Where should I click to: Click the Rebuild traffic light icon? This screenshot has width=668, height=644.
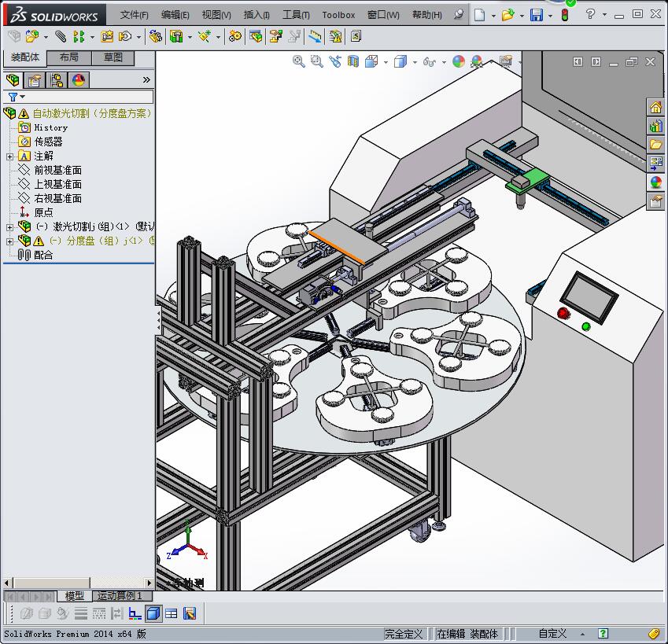pos(565,15)
